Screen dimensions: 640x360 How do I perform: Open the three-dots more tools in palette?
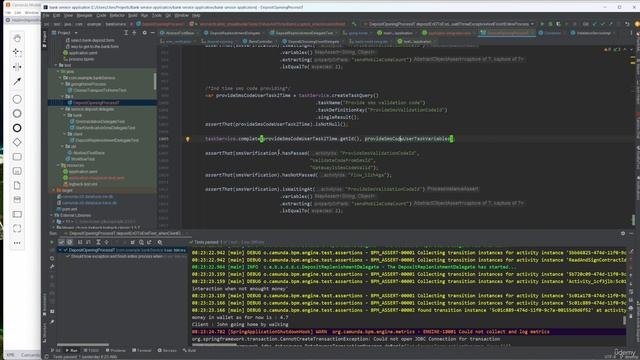(17, 243)
